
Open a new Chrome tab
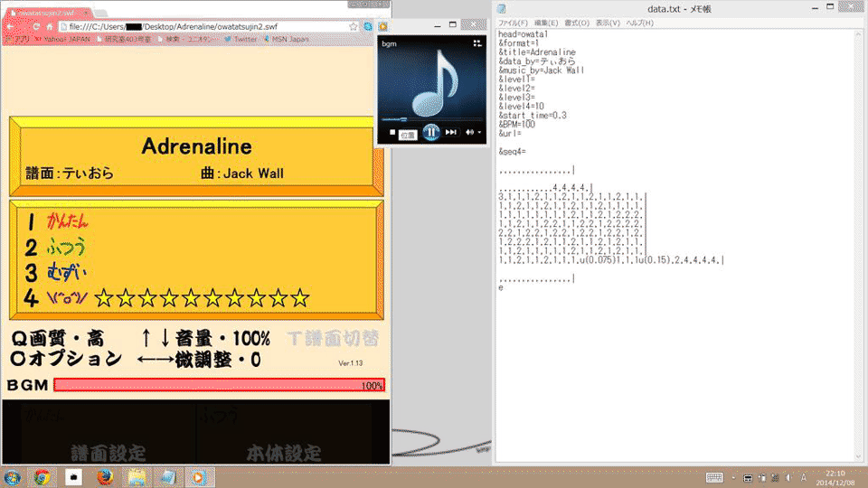tap(100, 12)
